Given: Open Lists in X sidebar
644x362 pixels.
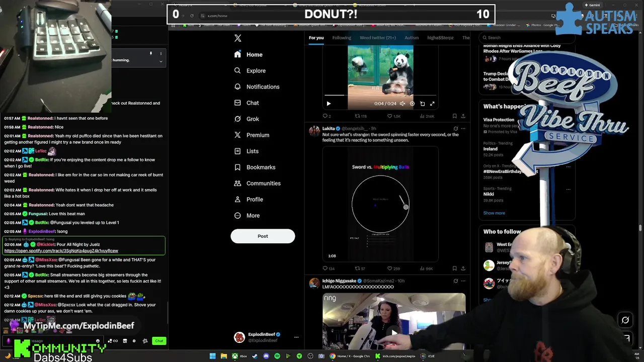Looking at the screenshot, I should [247, 151].
